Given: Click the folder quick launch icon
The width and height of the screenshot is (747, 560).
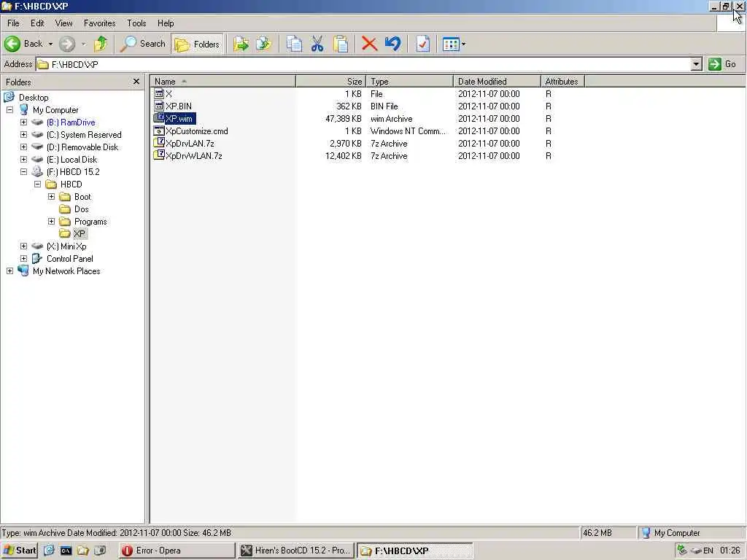Looking at the screenshot, I should [x=83, y=551].
